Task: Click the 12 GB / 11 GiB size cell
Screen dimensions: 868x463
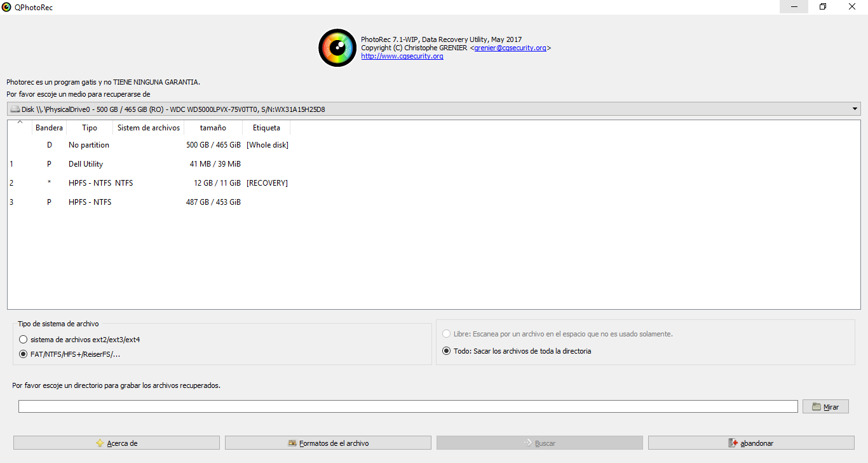Action: pyautogui.click(x=217, y=183)
